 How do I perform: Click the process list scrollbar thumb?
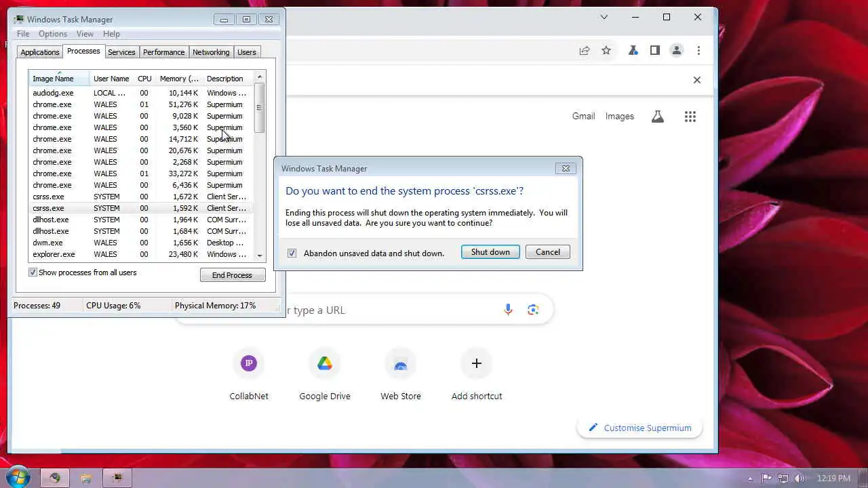[x=260, y=108]
